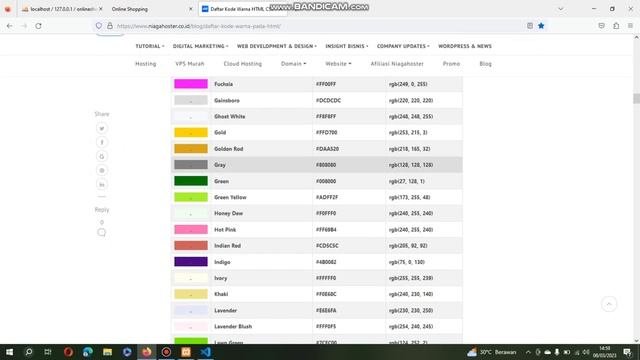Open tracking protection shield icon
640x360 pixels.
[99, 26]
